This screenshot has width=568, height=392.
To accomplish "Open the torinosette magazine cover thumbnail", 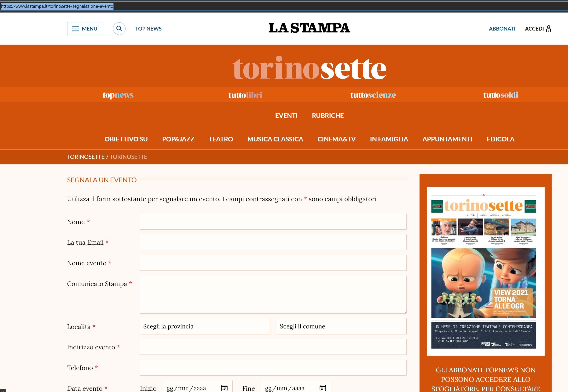I will tap(485, 271).
